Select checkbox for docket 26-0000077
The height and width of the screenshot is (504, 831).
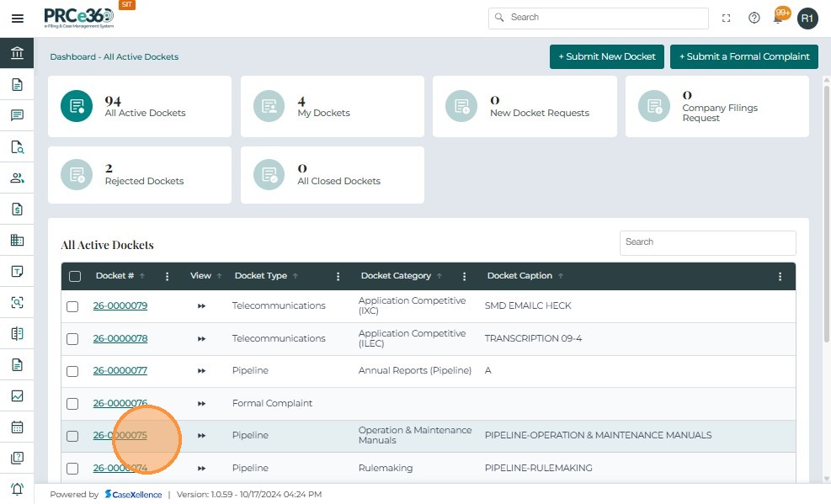[x=72, y=371]
